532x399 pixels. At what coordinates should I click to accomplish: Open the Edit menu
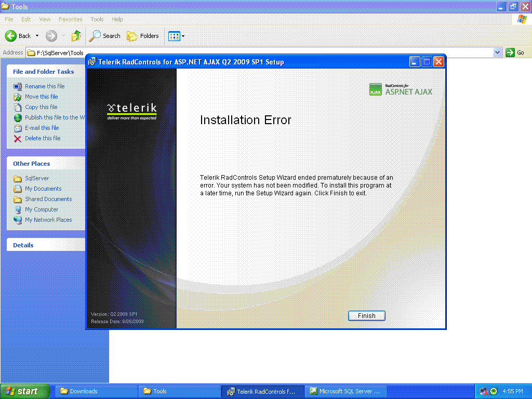click(x=26, y=19)
